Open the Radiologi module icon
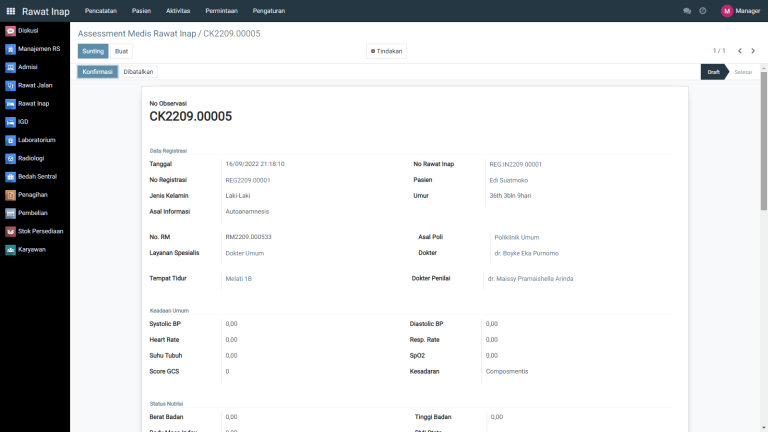 (x=10, y=159)
